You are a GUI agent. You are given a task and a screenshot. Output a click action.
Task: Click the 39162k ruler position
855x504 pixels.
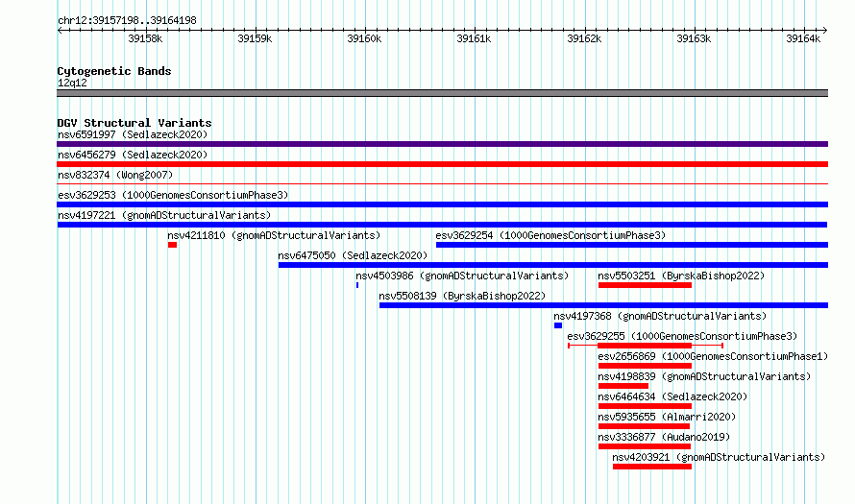(x=584, y=38)
